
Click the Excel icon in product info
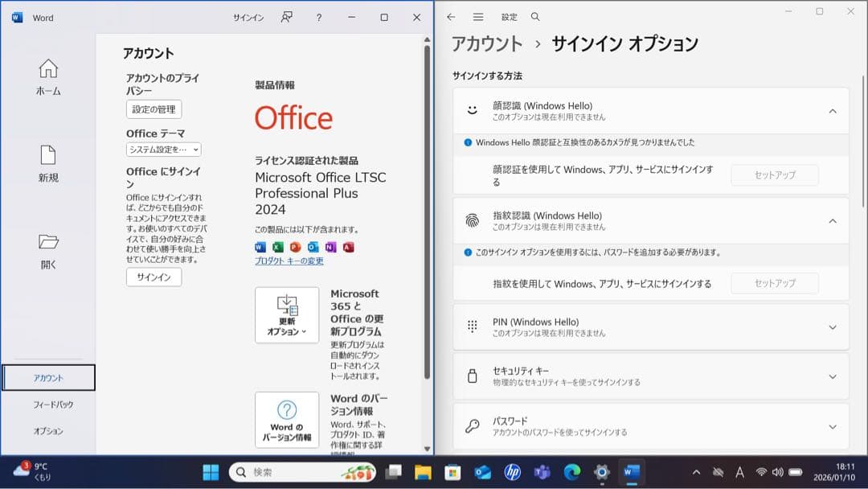point(277,247)
